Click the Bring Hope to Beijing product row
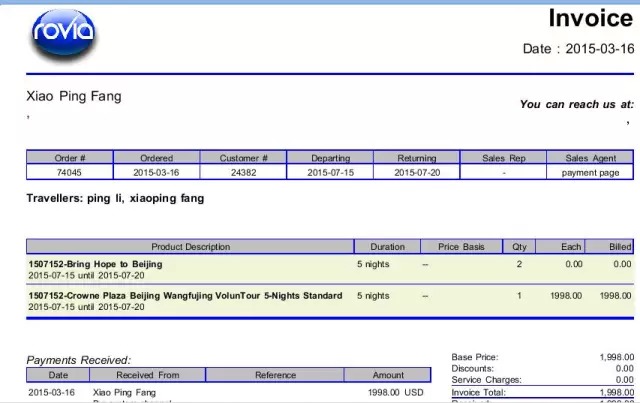The width and height of the screenshot is (640, 403). click(x=95, y=264)
